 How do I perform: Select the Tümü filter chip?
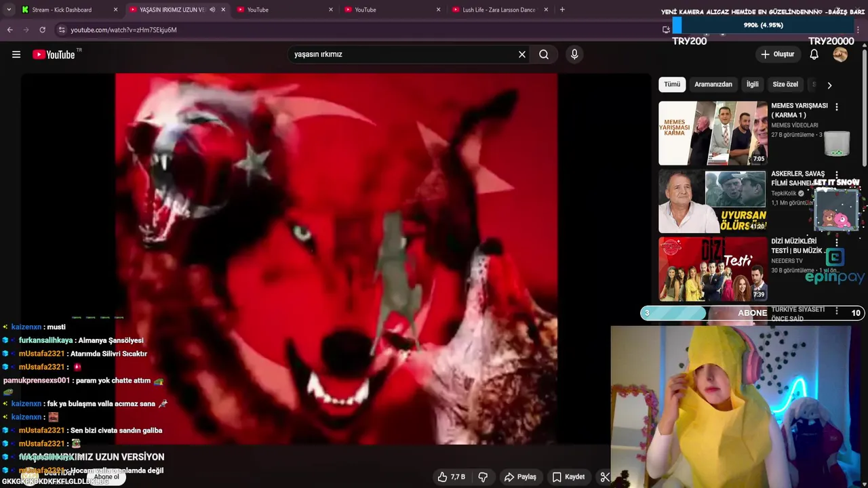point(672,84)
